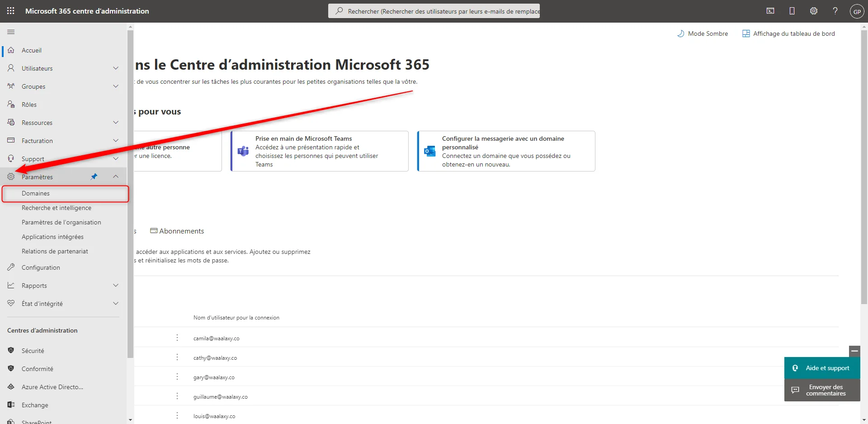Open row options for louis@waalaxy.co
The width and height of the screenshot is (868, 424).
177,416
